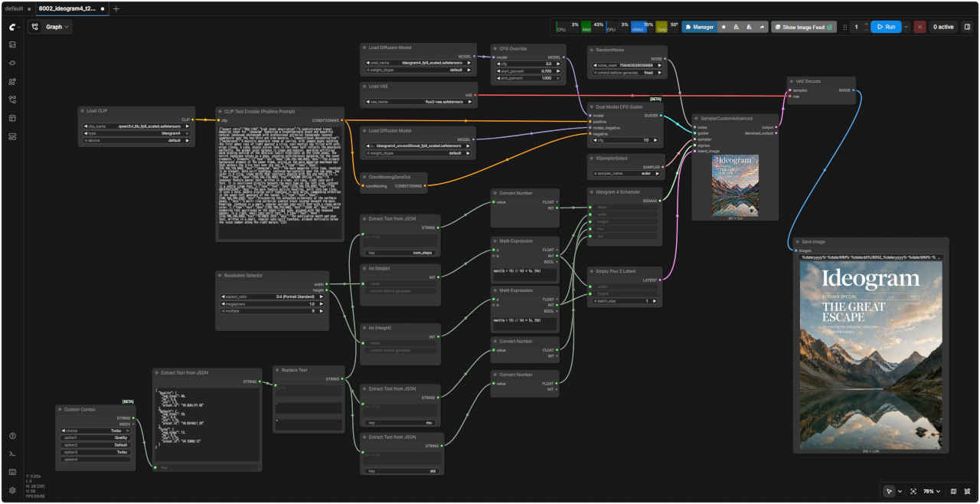
Task: Decrease batch count with down arrow
Action: click(x=866, y=30)
